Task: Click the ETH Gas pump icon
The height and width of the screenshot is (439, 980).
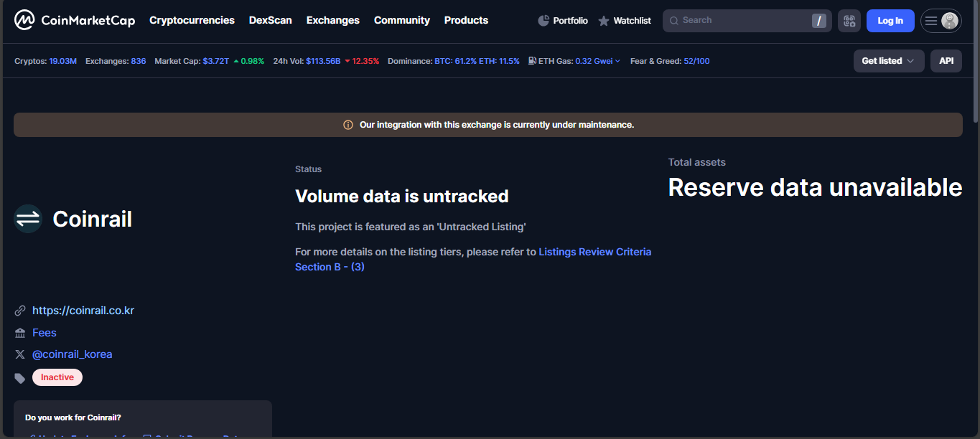Action: (532, 61)
